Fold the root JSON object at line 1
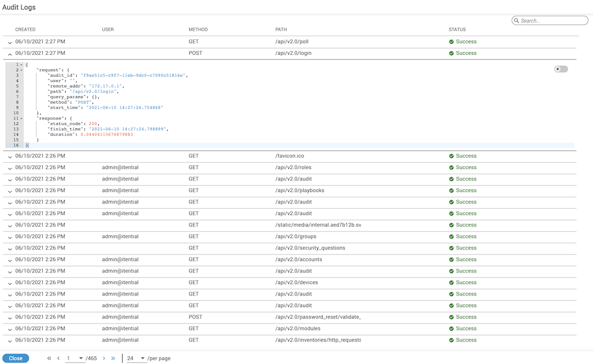This screenshot has height=364, width=593. (21, 65)
